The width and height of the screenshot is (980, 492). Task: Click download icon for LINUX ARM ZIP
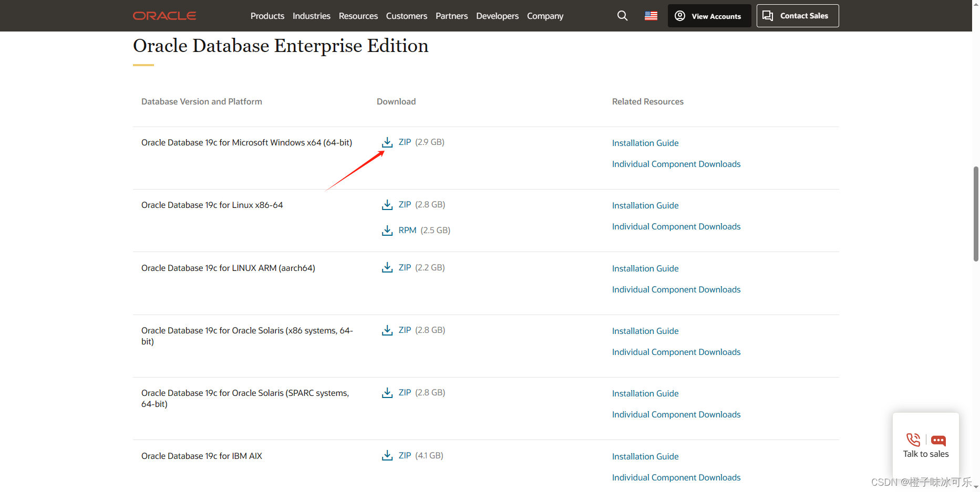coord(387,268)
